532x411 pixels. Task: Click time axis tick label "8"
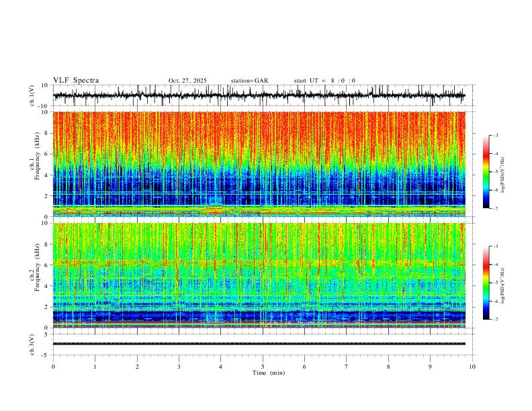pos(388,367)
